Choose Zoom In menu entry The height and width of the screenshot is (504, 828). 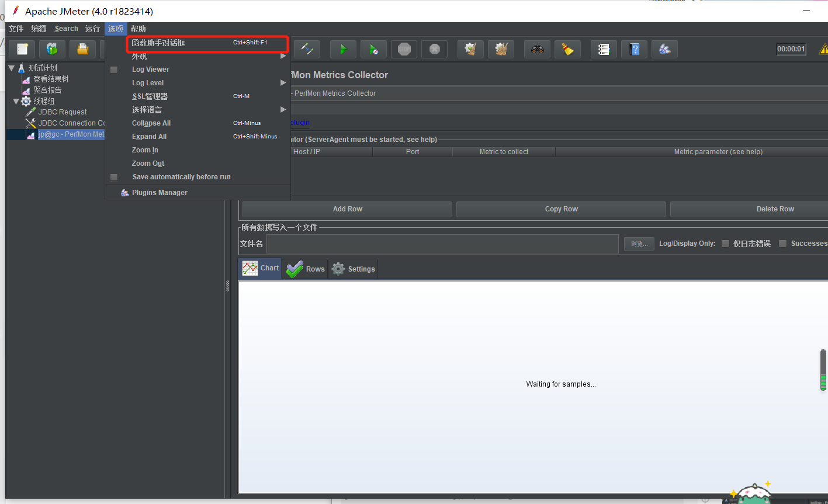pyautogui.click(x=198, y=150)
